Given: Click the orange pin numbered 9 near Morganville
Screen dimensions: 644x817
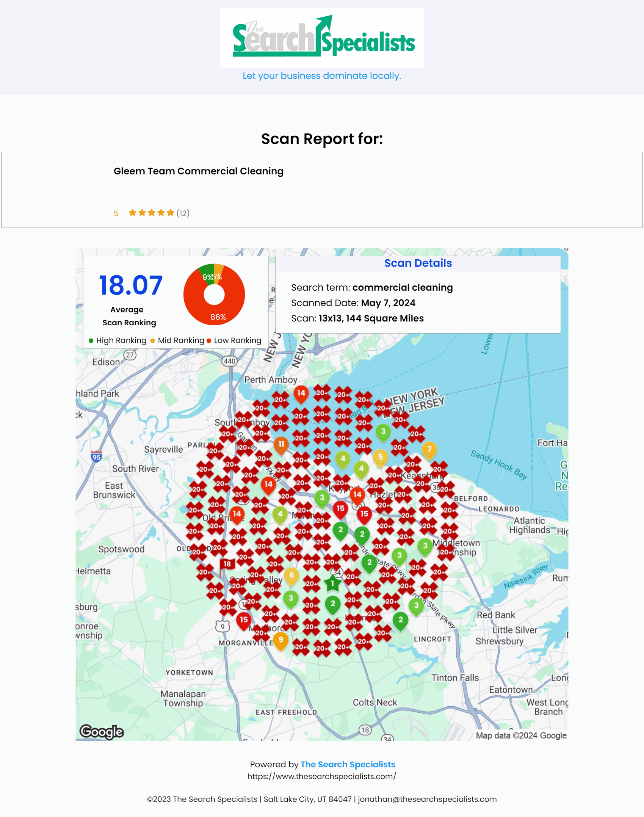Looking at the screenshot, I should pos(281,640).
